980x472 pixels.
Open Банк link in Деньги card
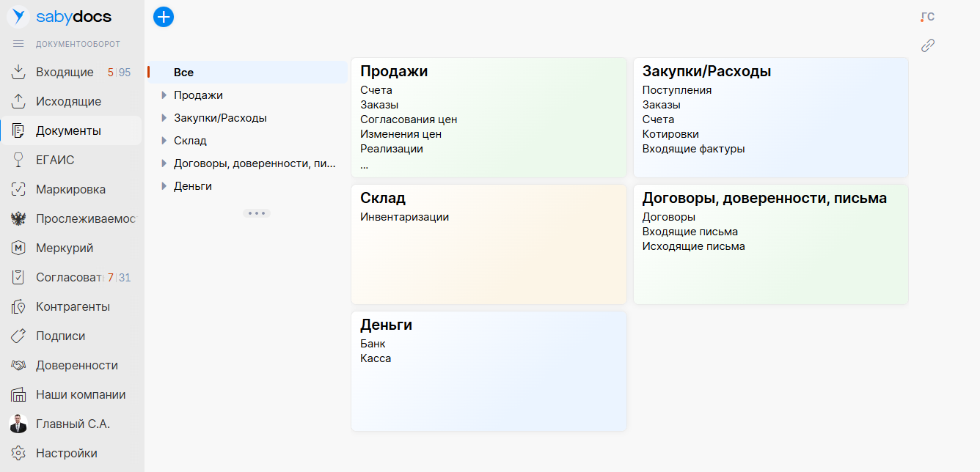click(x=373, y=344)
